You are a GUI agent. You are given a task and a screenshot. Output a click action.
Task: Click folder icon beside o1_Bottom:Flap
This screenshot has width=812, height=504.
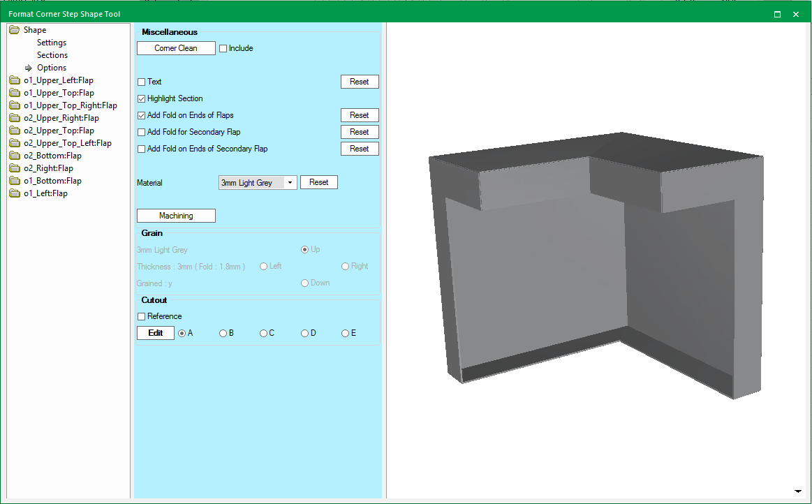click(14, 181)
